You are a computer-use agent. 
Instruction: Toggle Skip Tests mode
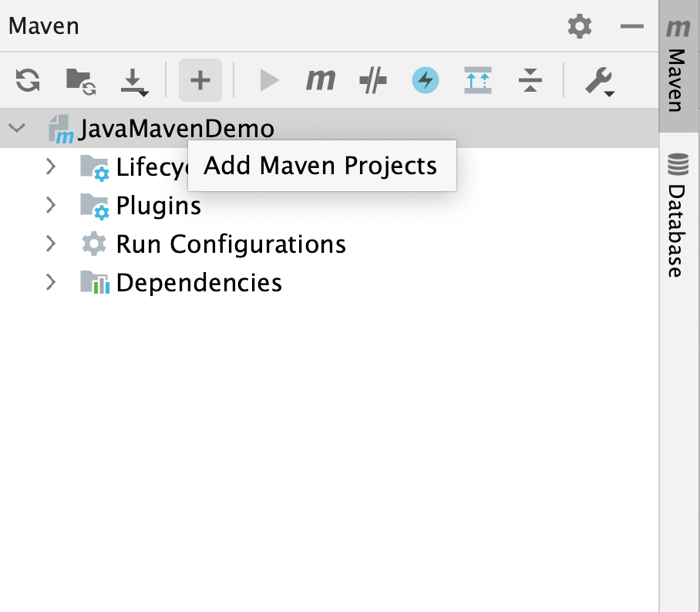(x=372, y=79)
